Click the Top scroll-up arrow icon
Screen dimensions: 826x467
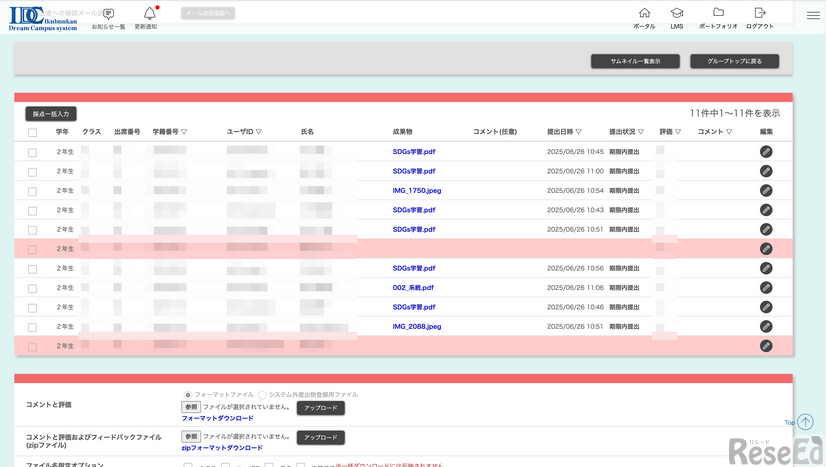[x=805, y=422]
